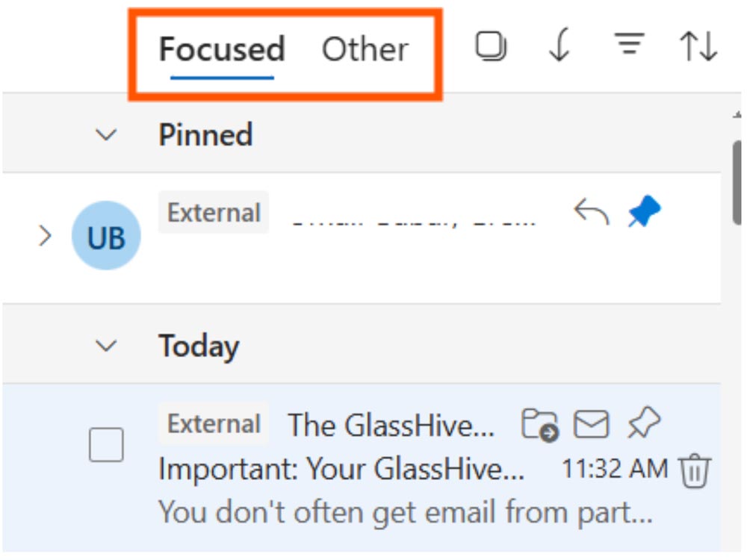Switch to the Other inbox tab

pyautogui.click(x=365, y=50)
